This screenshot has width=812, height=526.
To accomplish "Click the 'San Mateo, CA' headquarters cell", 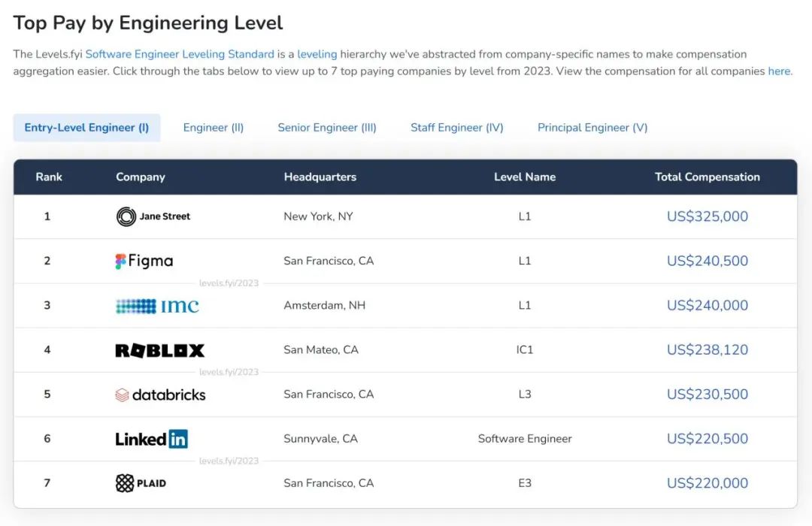I will (320, 350).
